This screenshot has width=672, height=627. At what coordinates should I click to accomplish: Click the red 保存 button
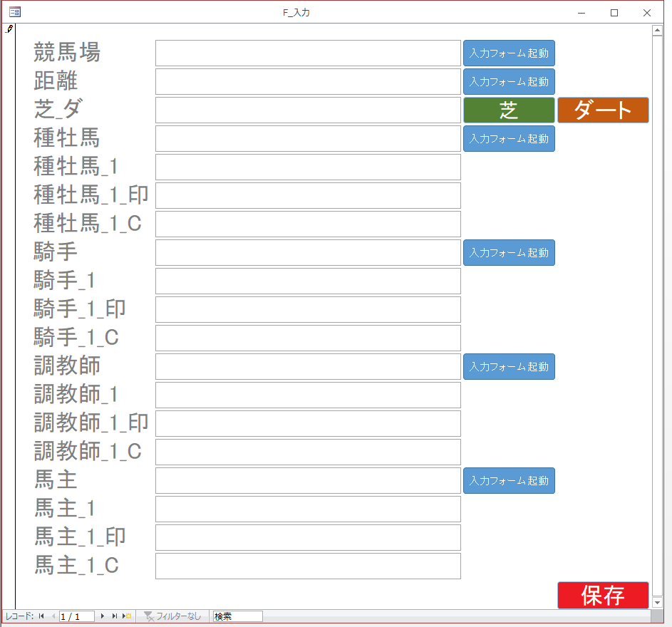coord(603,595)
